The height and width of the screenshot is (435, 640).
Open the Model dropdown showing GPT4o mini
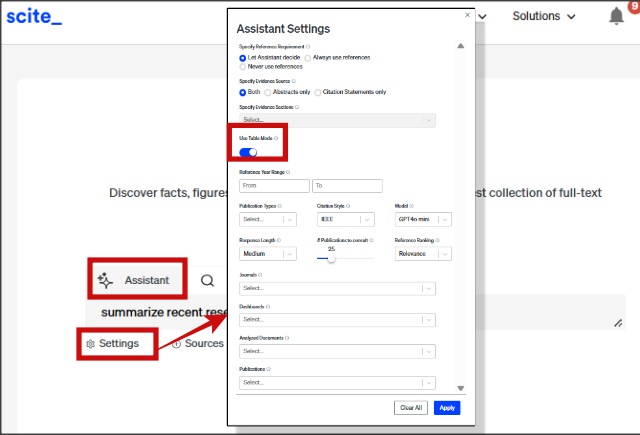[x=424, y=219]
